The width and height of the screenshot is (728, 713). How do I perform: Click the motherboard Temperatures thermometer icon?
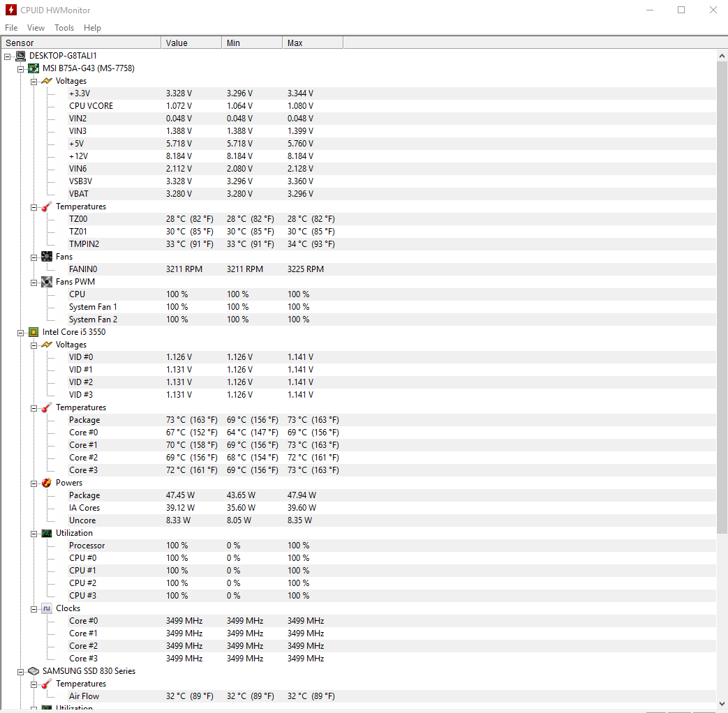tap(47, 207)
